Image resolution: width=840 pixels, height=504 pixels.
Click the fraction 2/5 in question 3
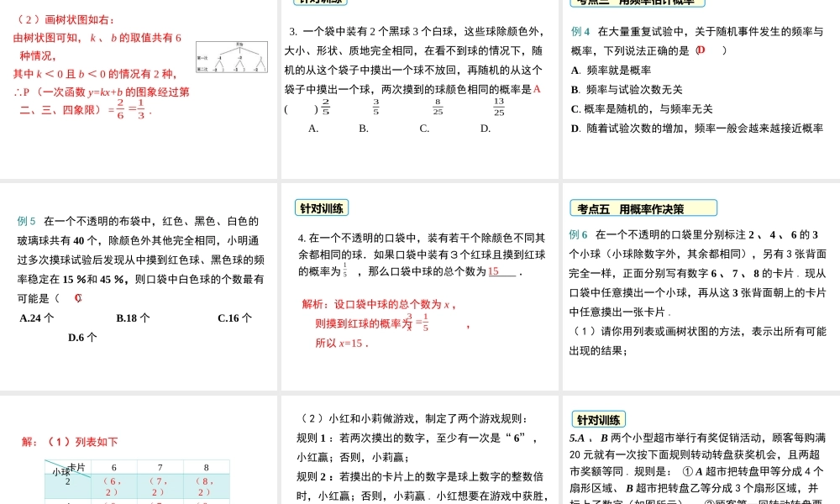(326, 107)
